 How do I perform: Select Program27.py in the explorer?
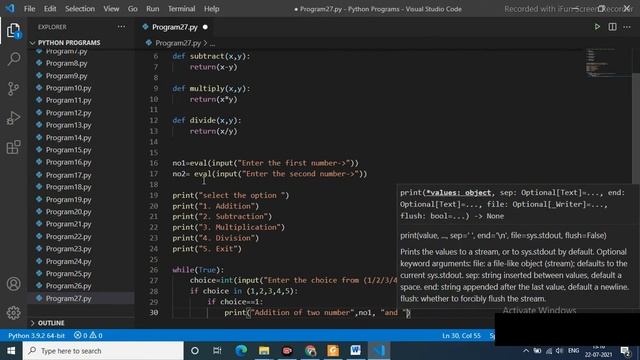69,298
